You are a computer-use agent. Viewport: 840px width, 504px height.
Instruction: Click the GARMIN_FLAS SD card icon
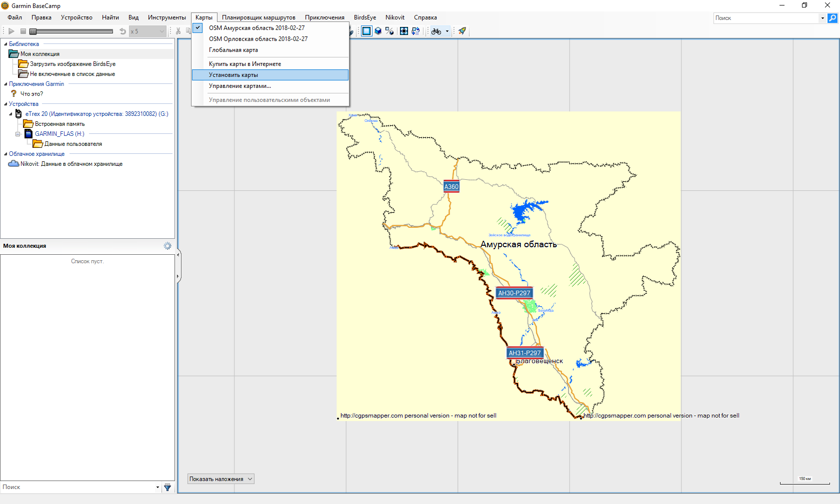point(28,134)
